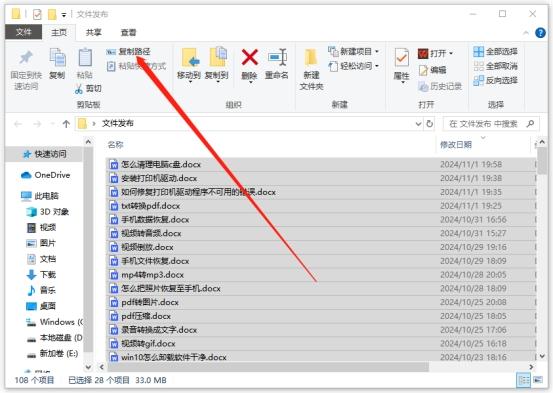Click the search box 在 文件发布 中搜索
The height and width of the screenshot is (393, 553).
pos(491,124)
